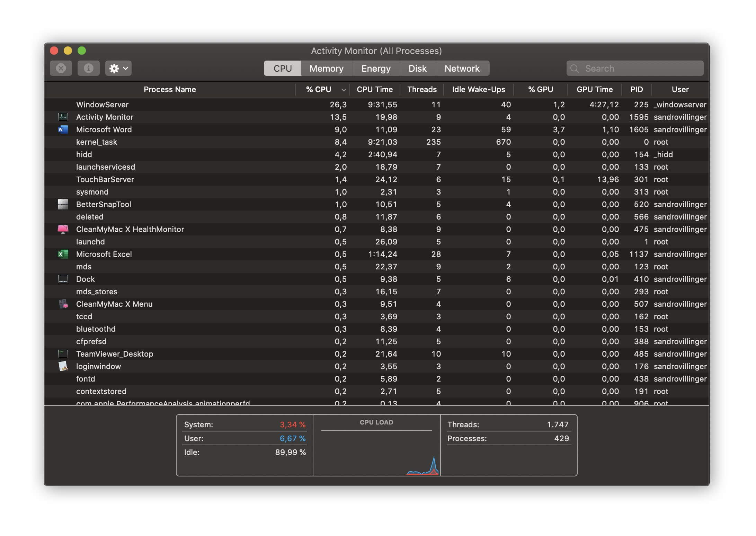Select the mds_stores process row
Viewport: 756px width, 536px height.
coord(377,292)
